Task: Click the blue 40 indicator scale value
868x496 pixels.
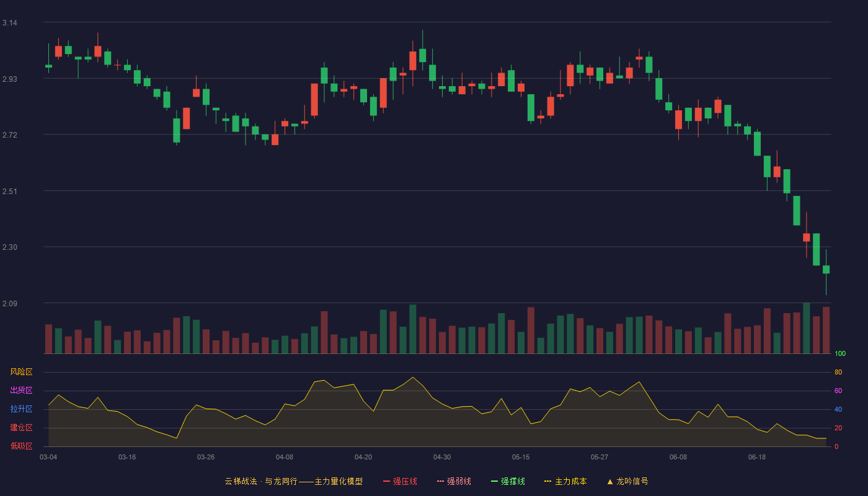Action: [x=838, y=409]
